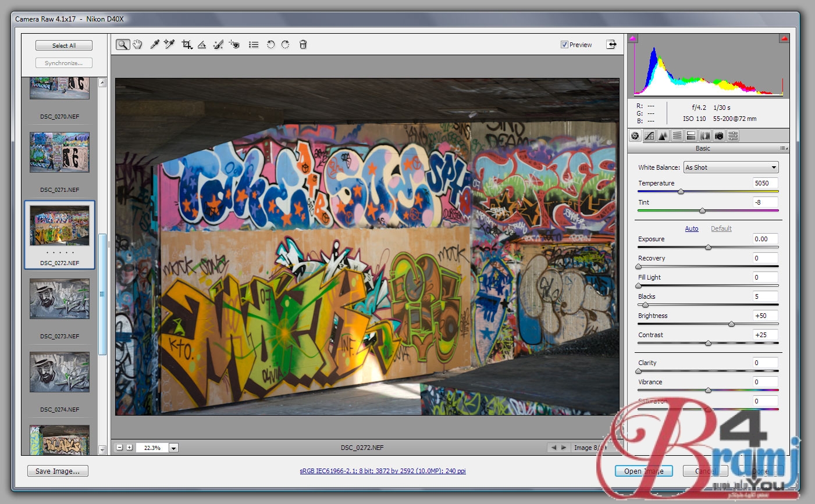The image size is (815, 504).
Task: Open the zoom level dropdown
Action: pos(173,448)
